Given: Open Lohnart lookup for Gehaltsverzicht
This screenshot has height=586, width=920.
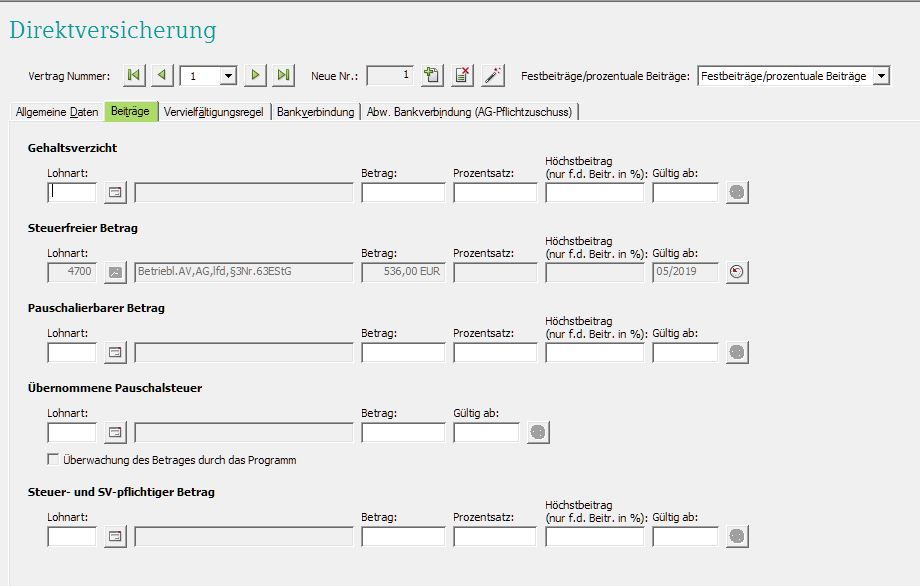Looking at the screenshot, I should tap(116, 192).
